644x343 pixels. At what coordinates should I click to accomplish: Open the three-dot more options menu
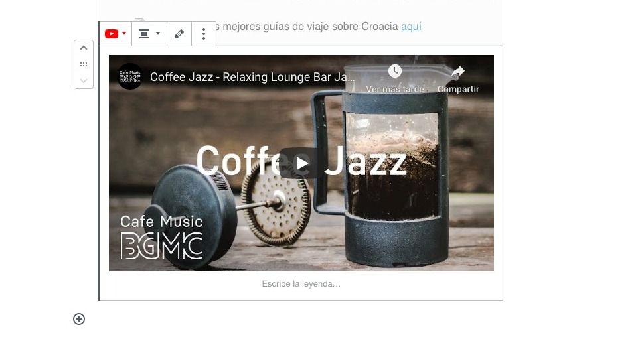click(x=204, y=34)
